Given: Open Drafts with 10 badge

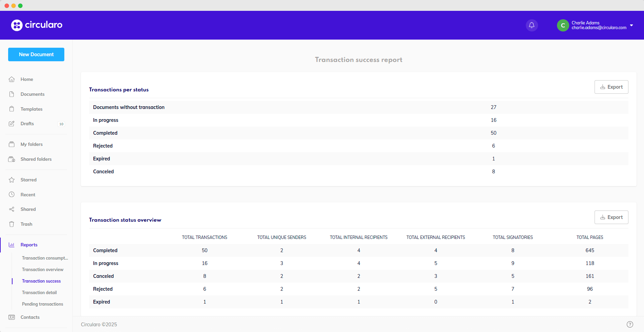Looking at the screenshot, I should (27, 124).
